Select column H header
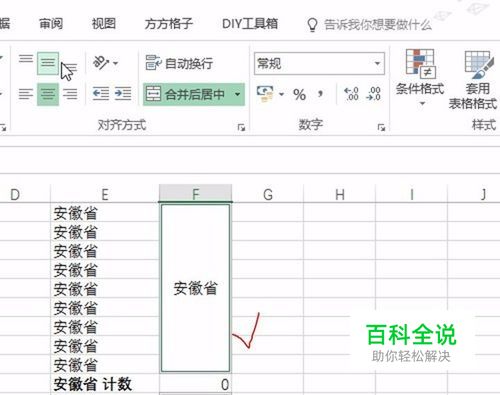500x395 pixels. pyautogui.click(x=339, y=194)
